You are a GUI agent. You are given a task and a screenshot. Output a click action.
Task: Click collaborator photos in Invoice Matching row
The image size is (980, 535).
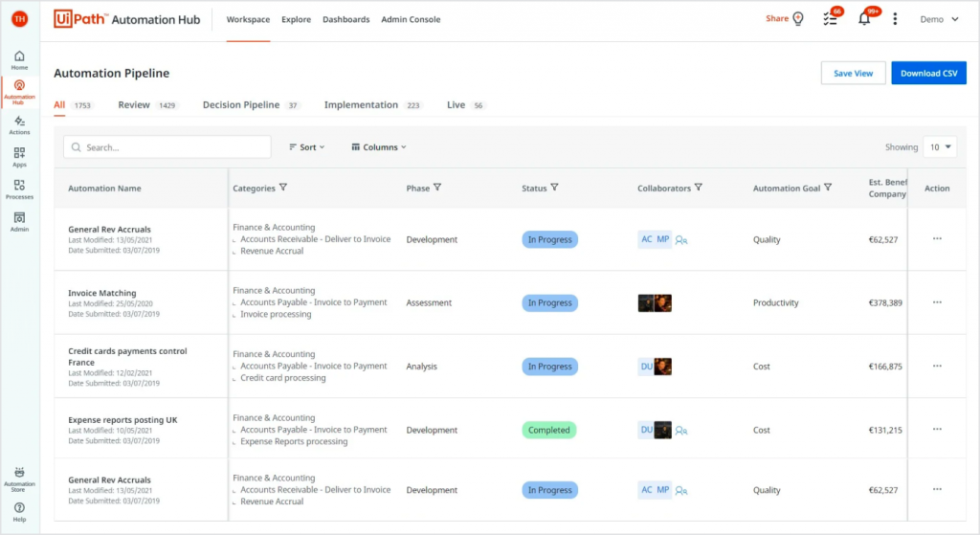click(655, 303)
